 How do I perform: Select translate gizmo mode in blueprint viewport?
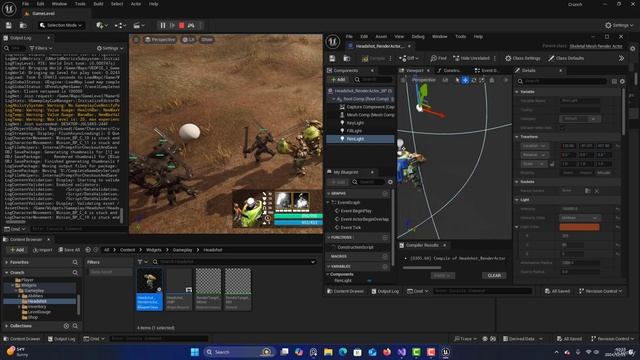465,80
